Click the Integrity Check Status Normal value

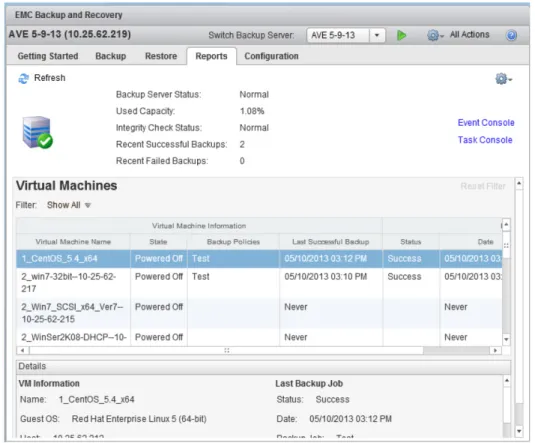point(254,128)
